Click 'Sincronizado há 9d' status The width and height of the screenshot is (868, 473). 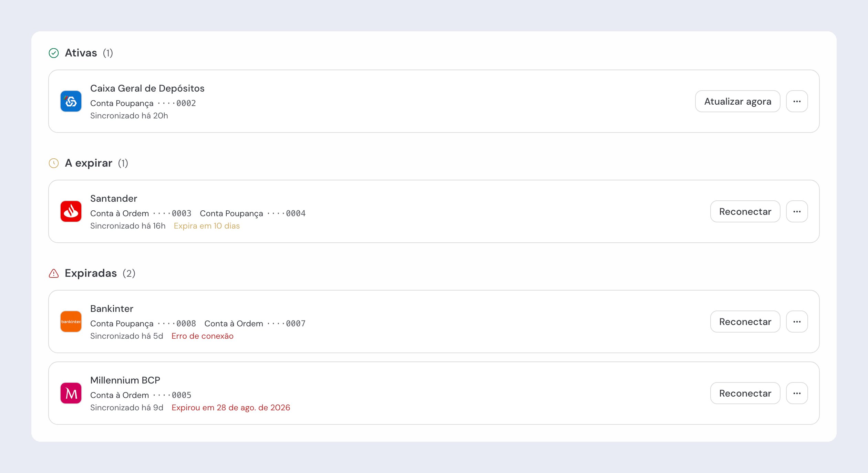pos(127,408)
